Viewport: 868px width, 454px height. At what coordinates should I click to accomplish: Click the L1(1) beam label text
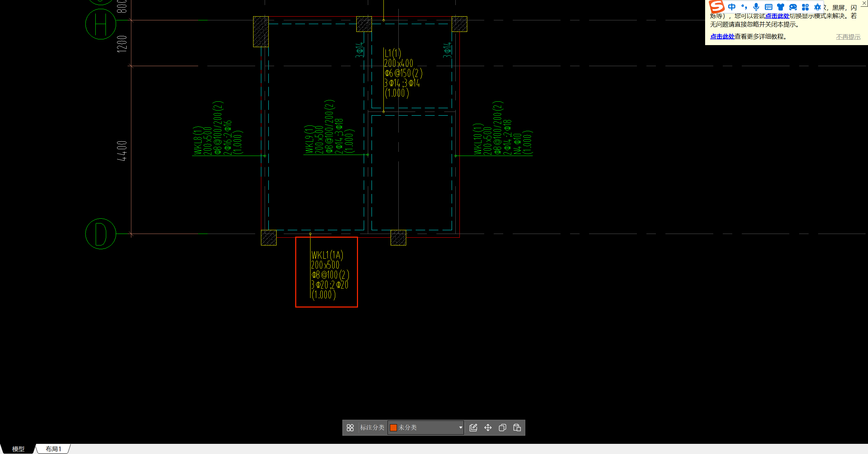tap(393, 53)
